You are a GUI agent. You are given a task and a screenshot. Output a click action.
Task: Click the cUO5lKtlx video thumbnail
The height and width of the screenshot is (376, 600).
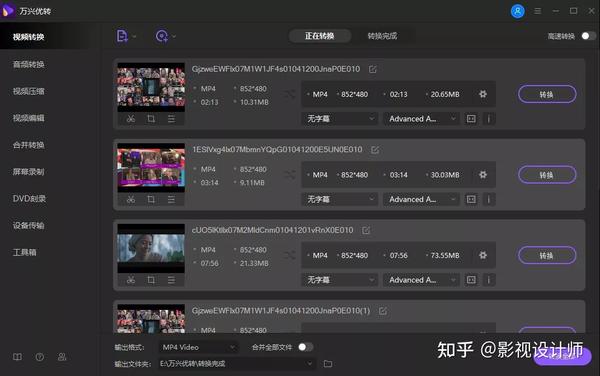pos(151,248)
